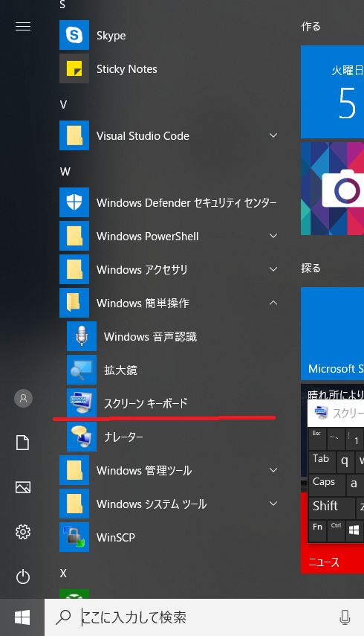The width and height of the screenshot is (364, 636).
Task: Open スクリーン キーボード icon
Action: 82,403
